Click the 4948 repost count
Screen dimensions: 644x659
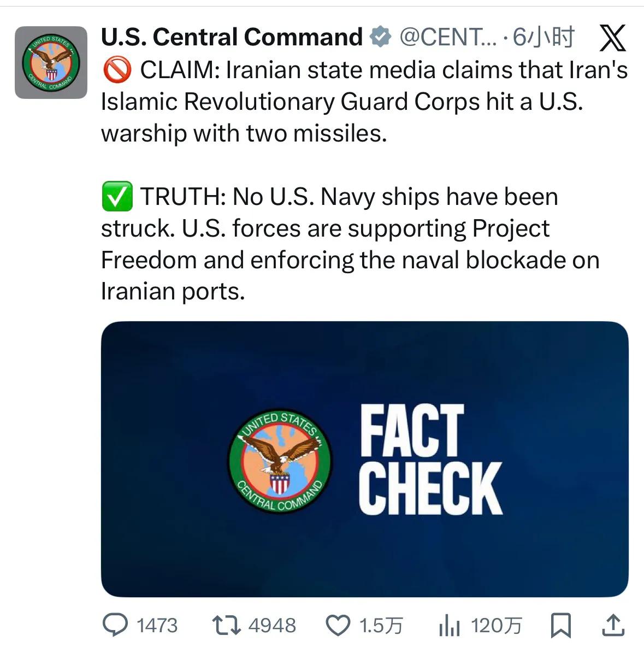point(272,625)
